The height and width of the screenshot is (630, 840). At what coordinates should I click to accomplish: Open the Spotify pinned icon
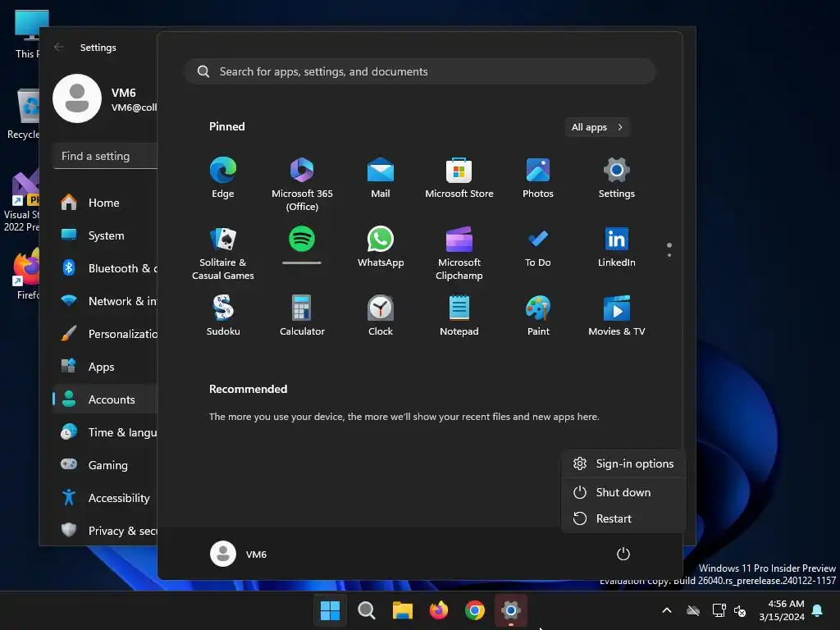click(302, 239)
